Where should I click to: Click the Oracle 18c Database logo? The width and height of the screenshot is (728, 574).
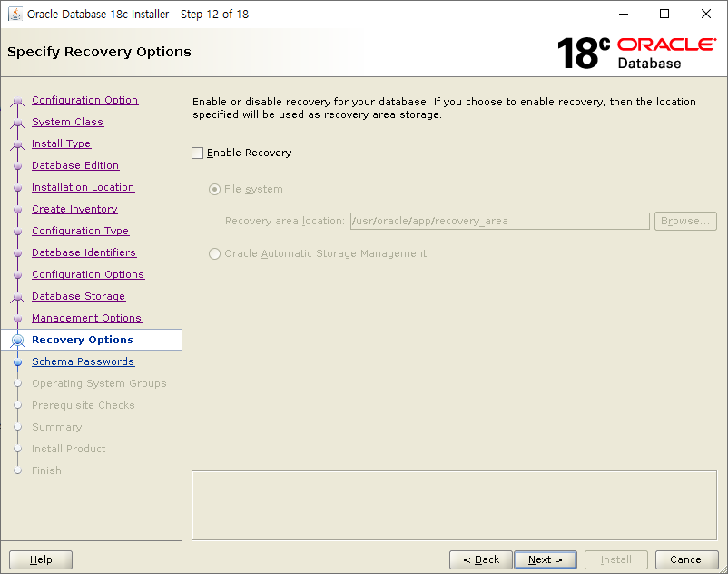(x=636, y=53)
